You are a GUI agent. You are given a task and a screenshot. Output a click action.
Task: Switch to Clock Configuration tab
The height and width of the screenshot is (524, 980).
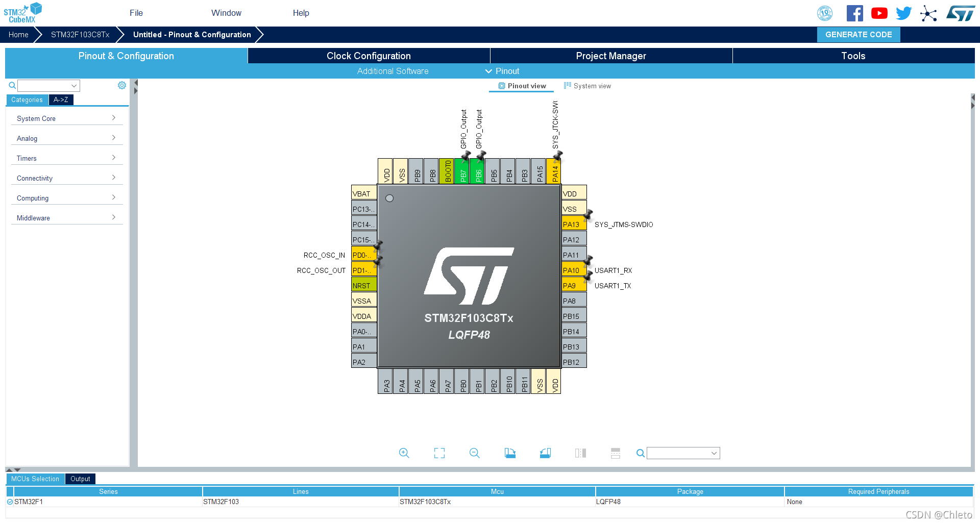point(369,56)
